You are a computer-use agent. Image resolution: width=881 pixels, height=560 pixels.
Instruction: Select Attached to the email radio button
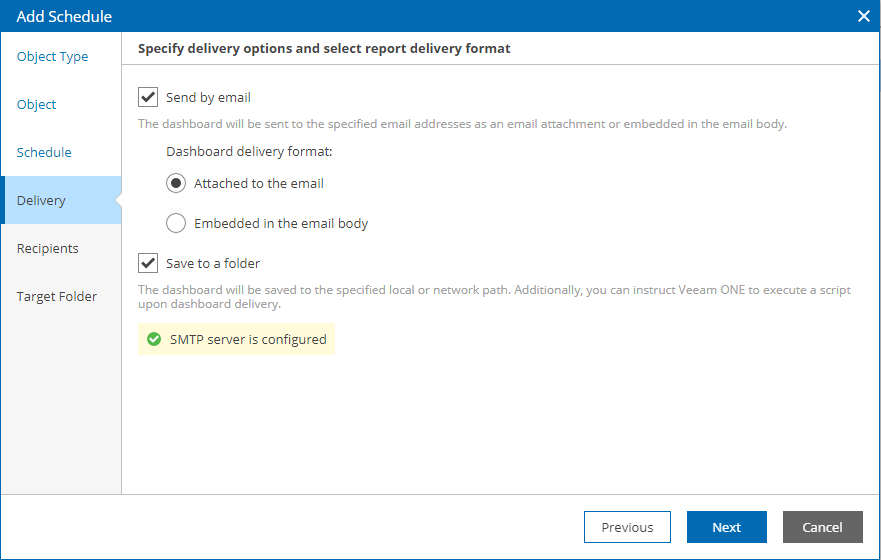[x=176, y=183]
